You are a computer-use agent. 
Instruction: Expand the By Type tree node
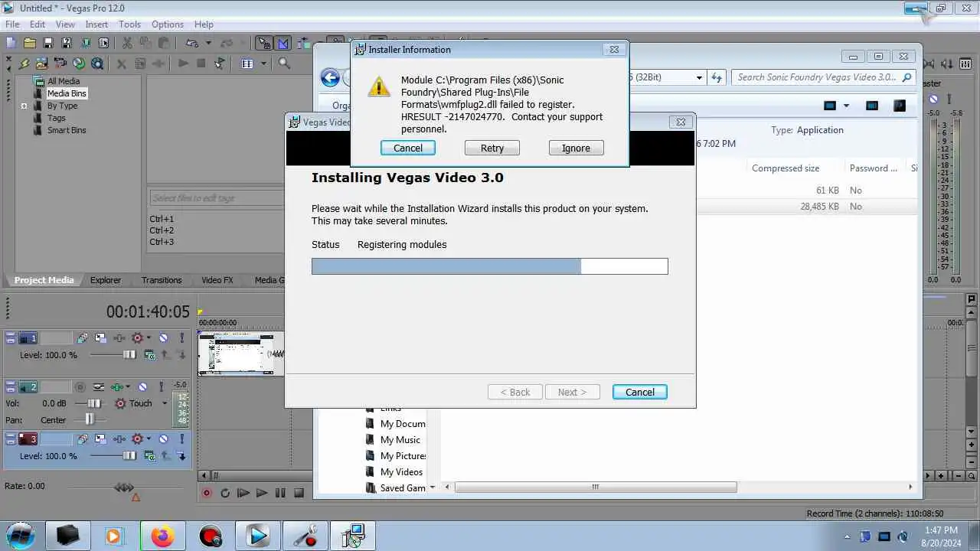(24, 106)
